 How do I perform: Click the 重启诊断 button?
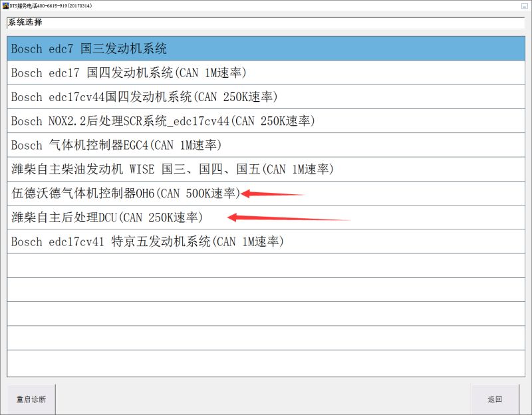(31, 400)
